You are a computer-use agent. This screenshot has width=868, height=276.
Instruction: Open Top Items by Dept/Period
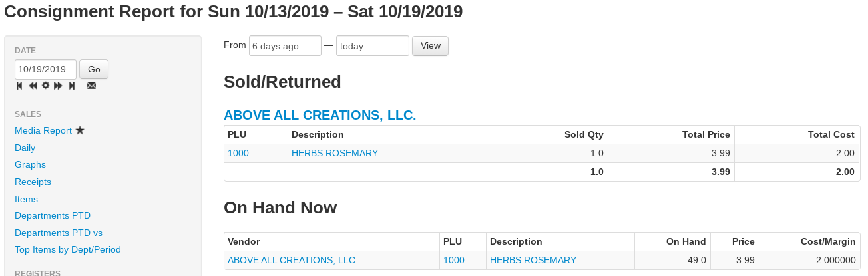click(x=68, y=249)
